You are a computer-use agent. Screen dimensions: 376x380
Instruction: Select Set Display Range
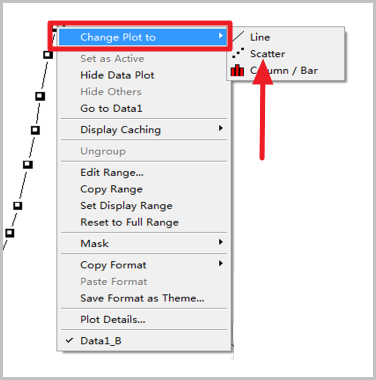(126, 206)
